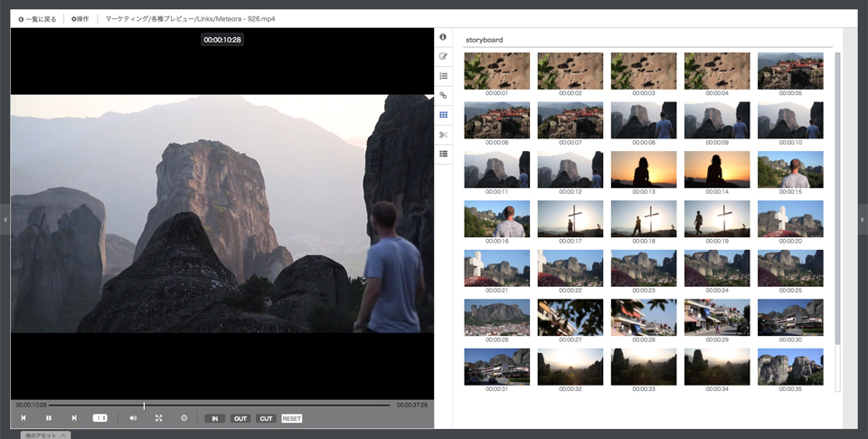
Task: Open the numbered list panel icon
Action: tap(443, 76)
